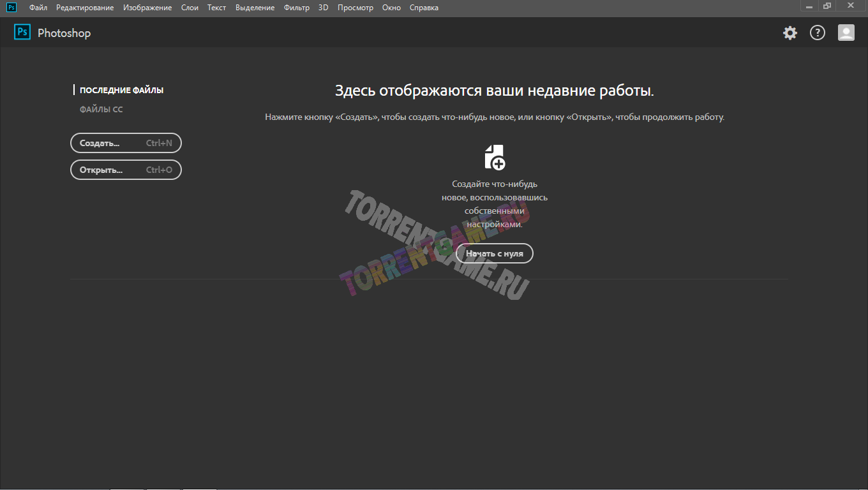Image resolution: width=868 pixels, height=490 pixels.
Task: Open the user account profile icon
Action: coord(846,33)
